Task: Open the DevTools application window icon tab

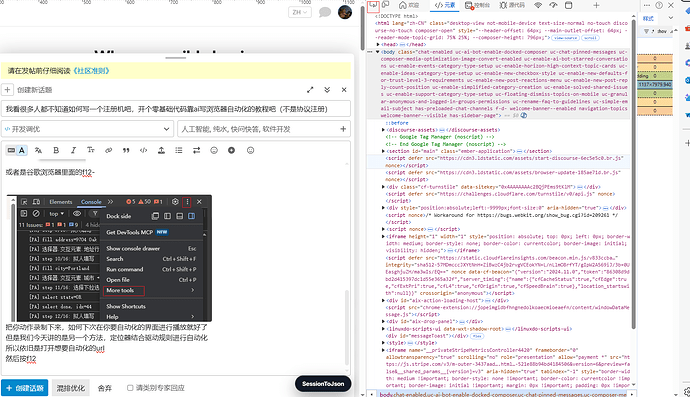Action: click(569, 5)
